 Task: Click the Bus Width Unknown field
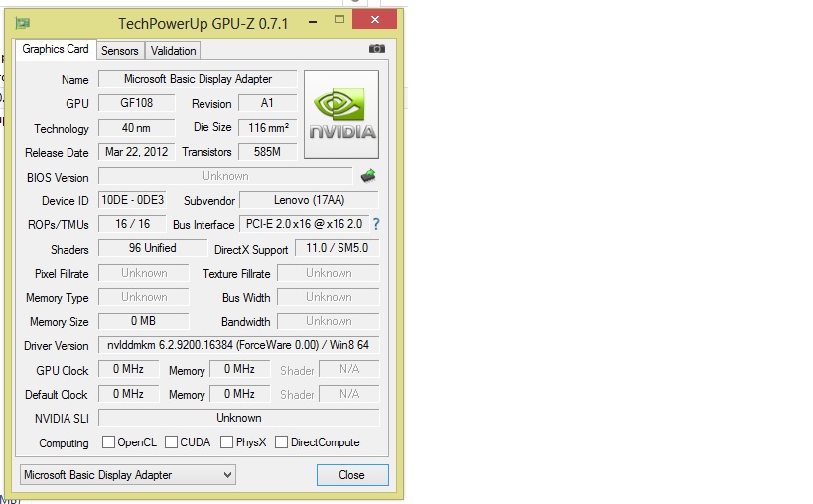click(329, 297)
